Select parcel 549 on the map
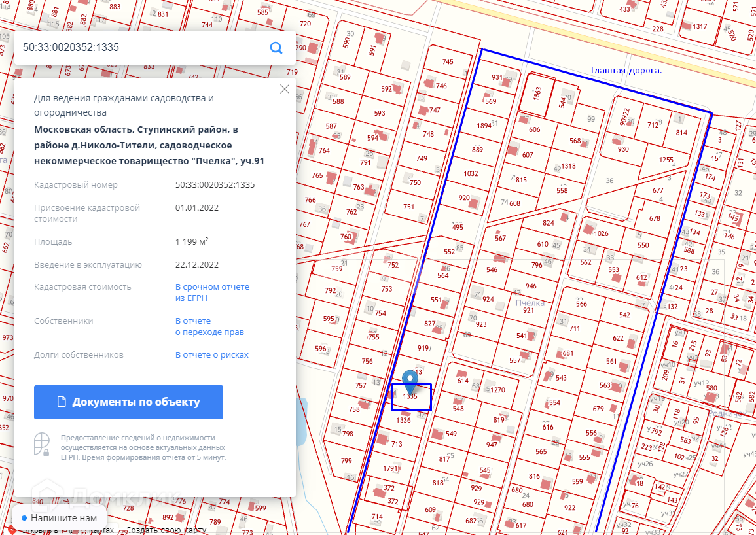The image size is (756, 535). (451, 434)
